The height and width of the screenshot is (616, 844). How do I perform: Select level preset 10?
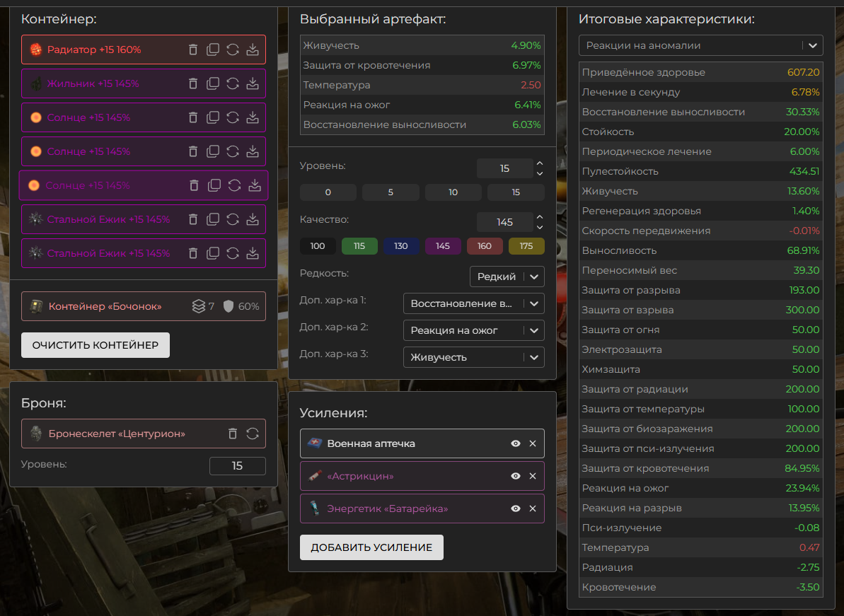tap(453, 192)
